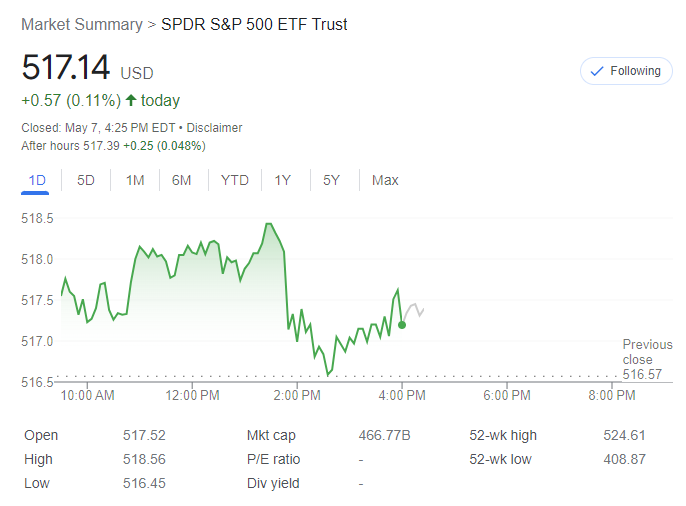The height and width of the screenshot is (506, 686).
Task: Click the green up arrow icon
Action: [131, 100]
